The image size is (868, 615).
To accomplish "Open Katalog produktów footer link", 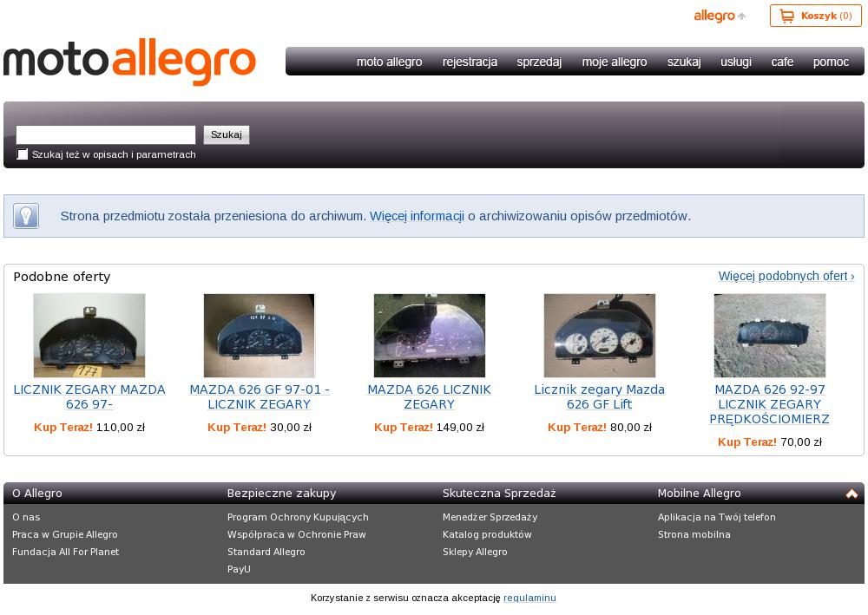I will [x=487, y=534].
